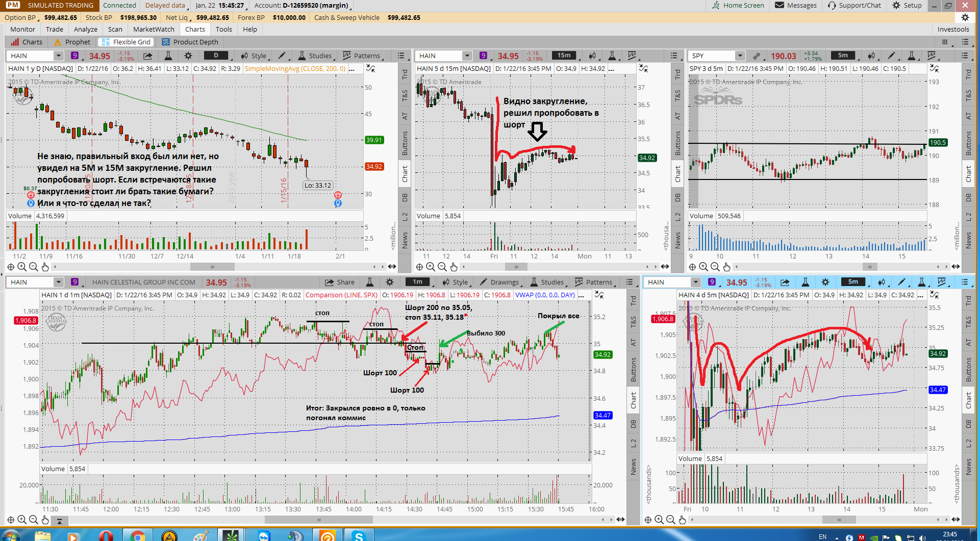Open Drawings on HAIN 1m chart
980x541 pixels.
click(498, 282)
